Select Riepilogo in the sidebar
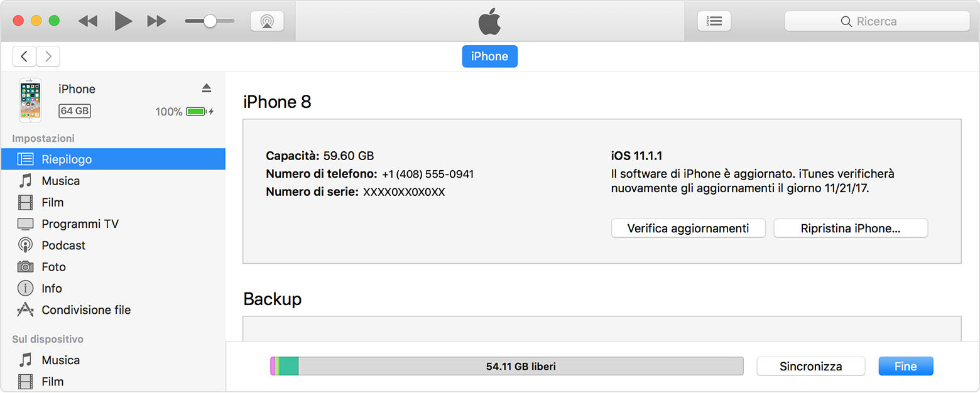The width and height of the screenshot is (980, 393). pyautogui.click(x=67, y=159)
